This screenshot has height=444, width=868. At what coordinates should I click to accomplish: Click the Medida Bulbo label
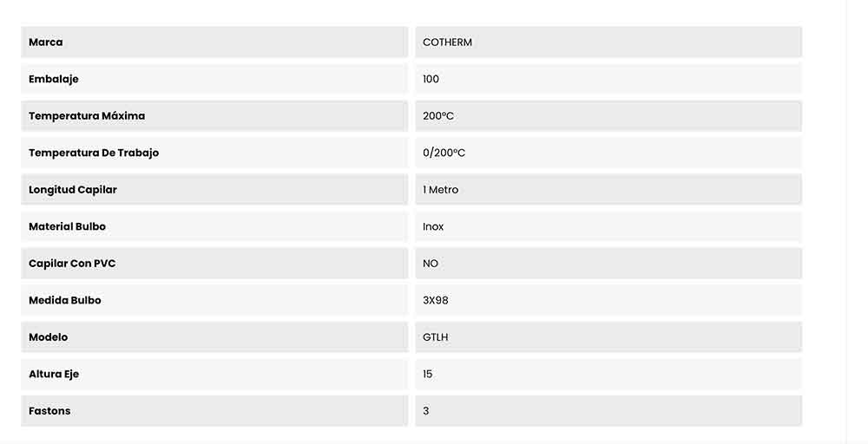click(x=65, y=300)
